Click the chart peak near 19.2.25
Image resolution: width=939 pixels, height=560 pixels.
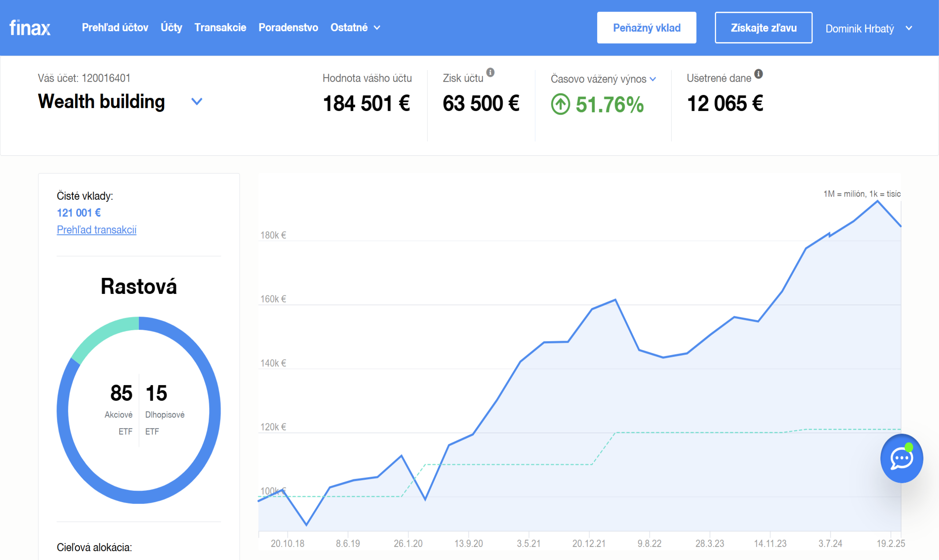tap(877, 202)
